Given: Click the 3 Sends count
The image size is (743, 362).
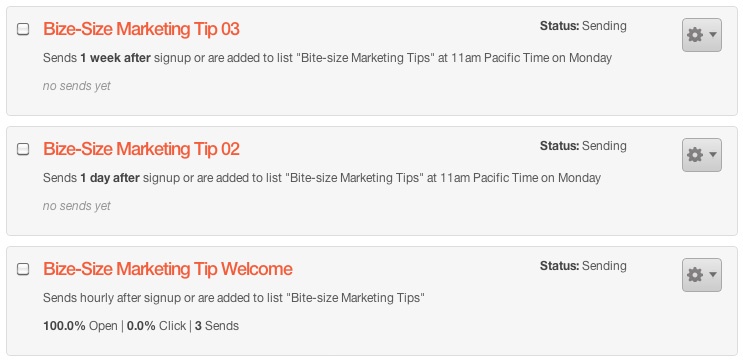Looking at the screenshot, I should (217, 326).
